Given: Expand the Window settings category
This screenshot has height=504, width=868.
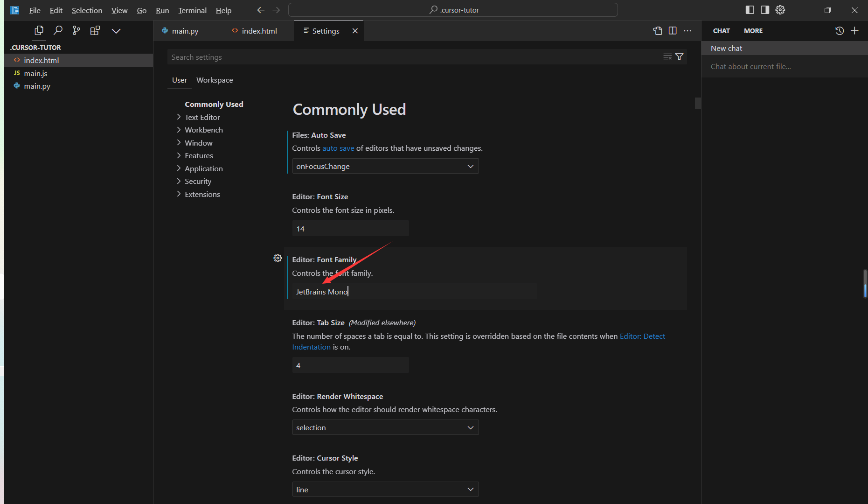Looking at the screenshot, I should click(x=198, y=143).
